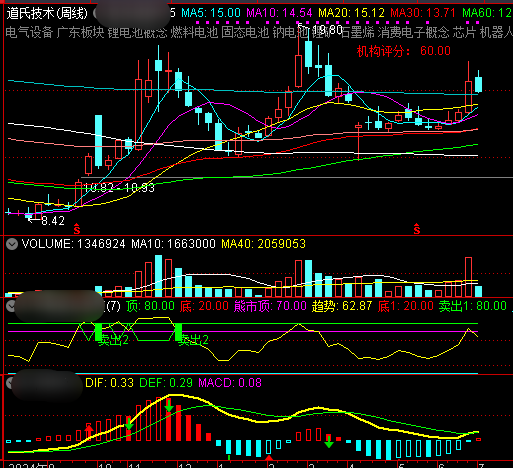Open the 固态电池 concept tag
This screenshot has width=513, height=468.
point(245,32)
